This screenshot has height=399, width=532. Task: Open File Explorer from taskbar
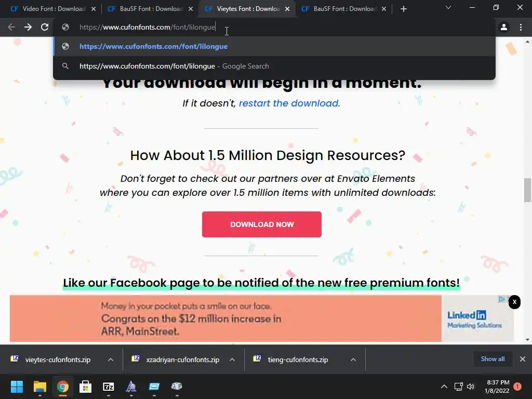coord(39,387)
